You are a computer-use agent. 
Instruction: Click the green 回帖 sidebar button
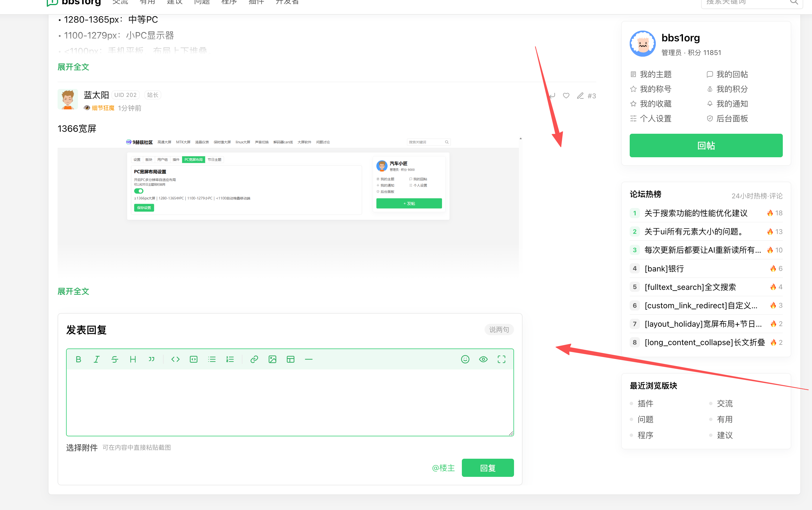click(x=706, y=146)
